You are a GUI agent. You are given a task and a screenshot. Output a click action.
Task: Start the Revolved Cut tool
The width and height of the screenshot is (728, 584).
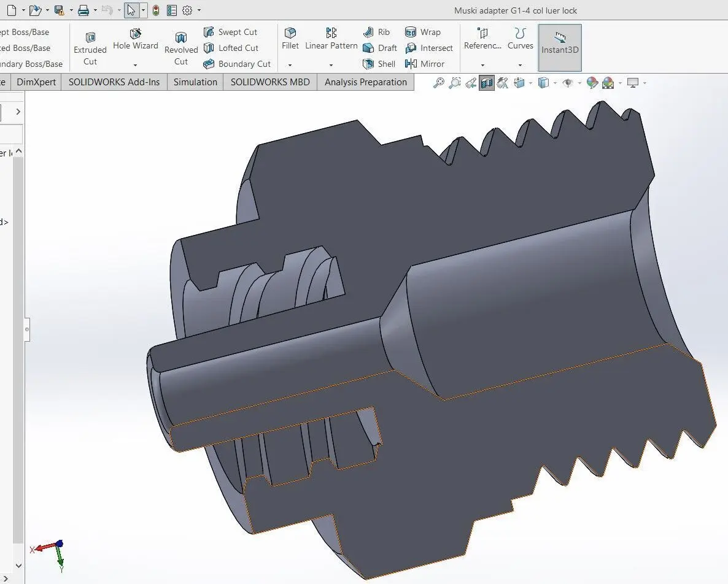[x=181, y=48]
